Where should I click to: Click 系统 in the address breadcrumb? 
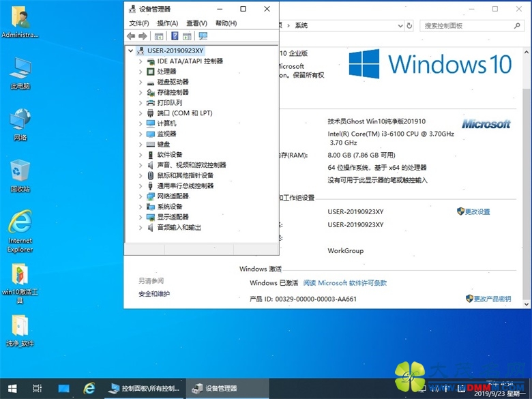pyautogui.click(x=301, y=25)
